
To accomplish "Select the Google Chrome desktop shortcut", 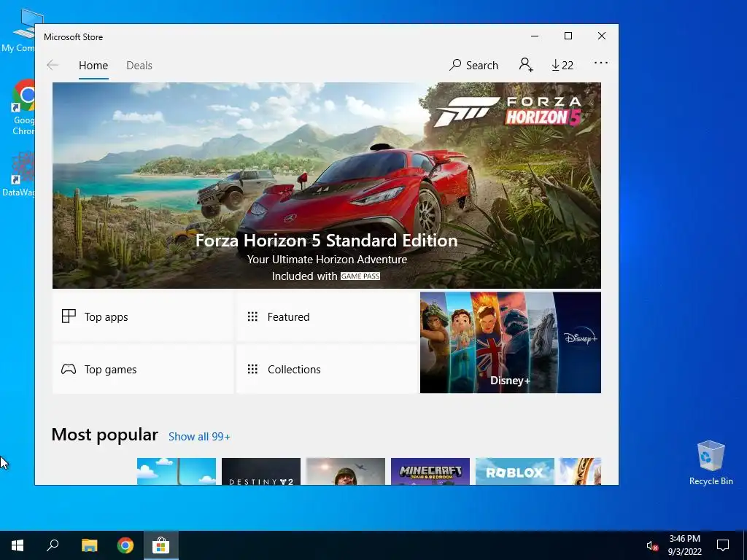I will pyautogui.click(x=23, y=108).
